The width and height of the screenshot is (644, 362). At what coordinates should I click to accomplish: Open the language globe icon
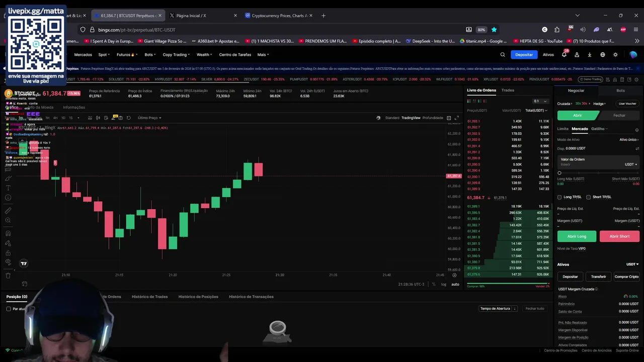pyautogui.click(x=603, y=55)
